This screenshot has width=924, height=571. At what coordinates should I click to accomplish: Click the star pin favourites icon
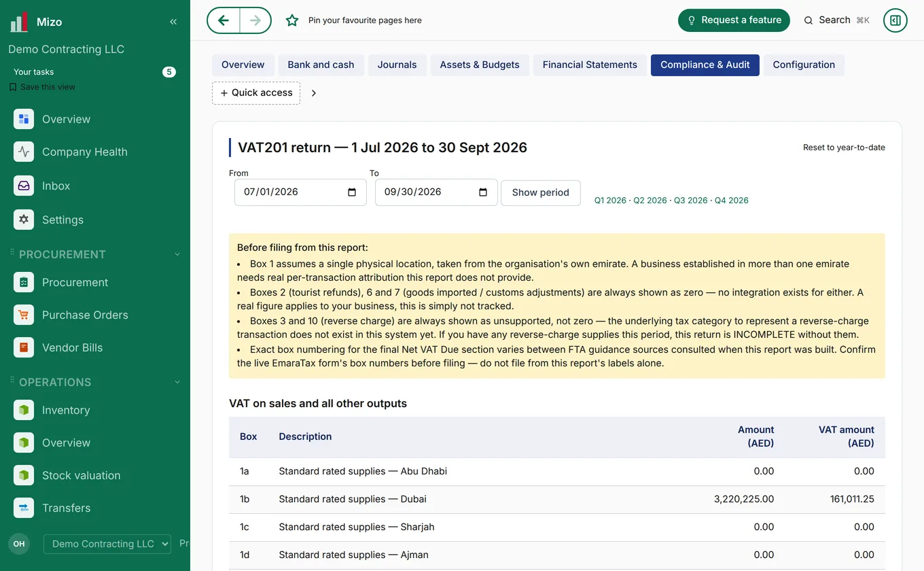coord(292,20)
